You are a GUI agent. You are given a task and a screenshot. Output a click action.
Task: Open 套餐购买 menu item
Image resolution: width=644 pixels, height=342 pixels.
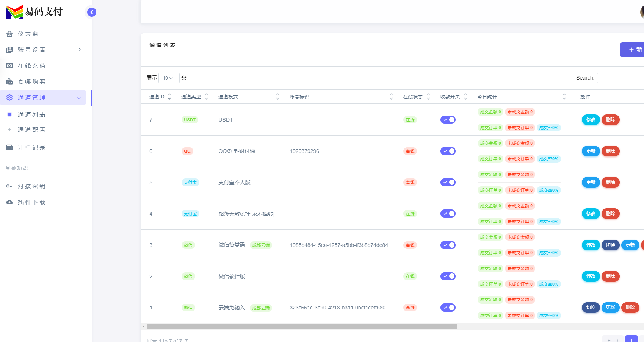click(x=43, y=81)
